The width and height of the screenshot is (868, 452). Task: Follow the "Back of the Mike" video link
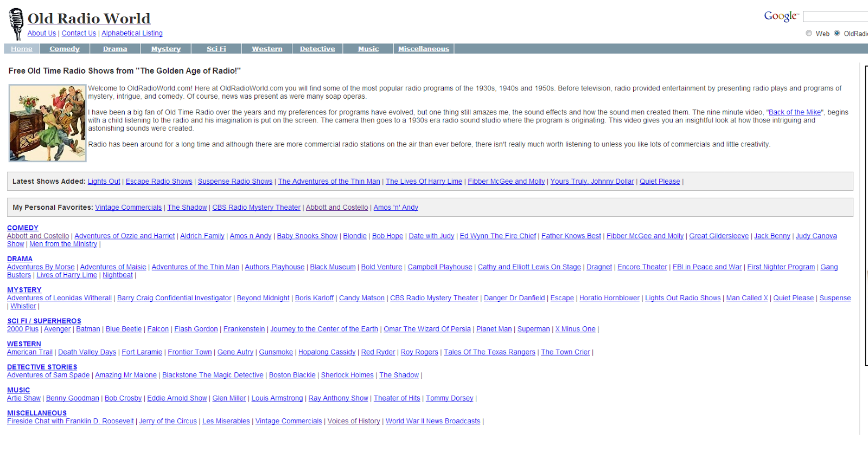coord(795,112)
